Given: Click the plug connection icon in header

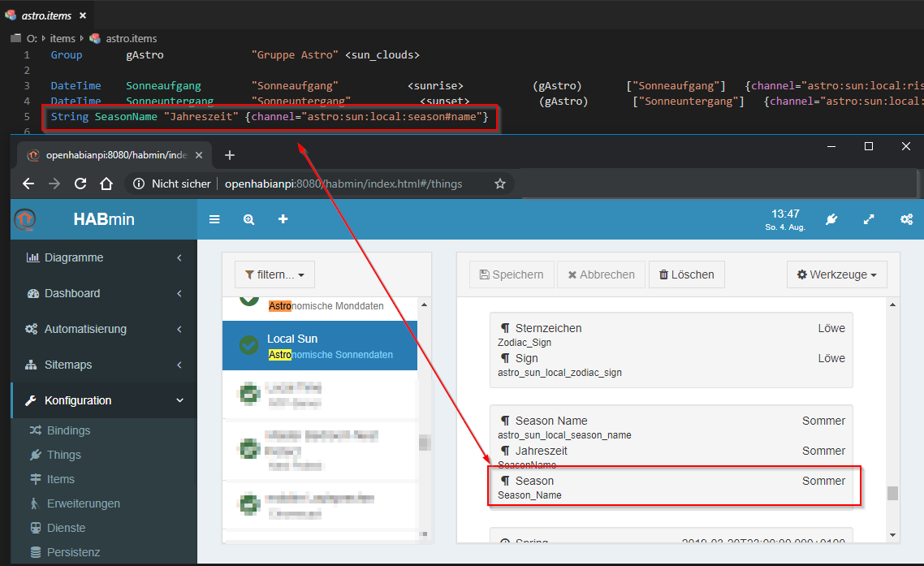Looking at the screenshot, I should coord(831,219).
